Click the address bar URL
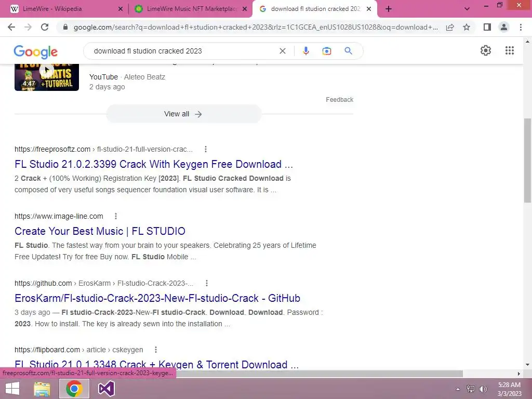532x399 pixels. click(256, 27)
